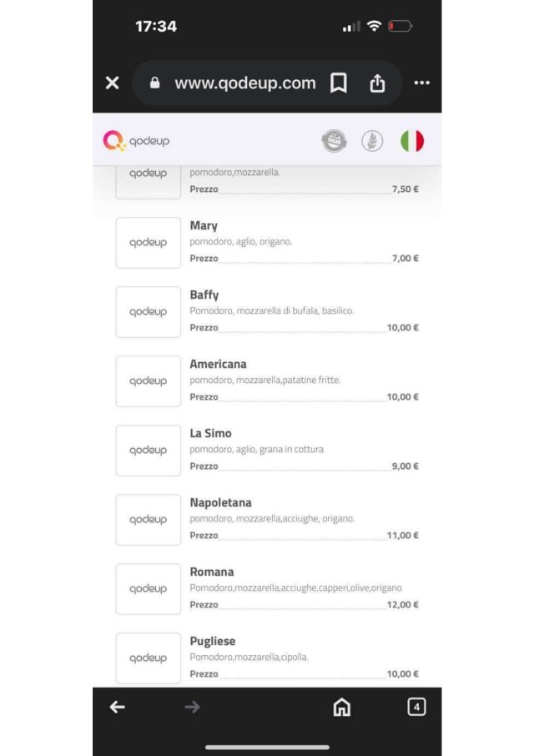534x756 pixels.
Task: Go back with the left arrow
Action: pos(118,707)
